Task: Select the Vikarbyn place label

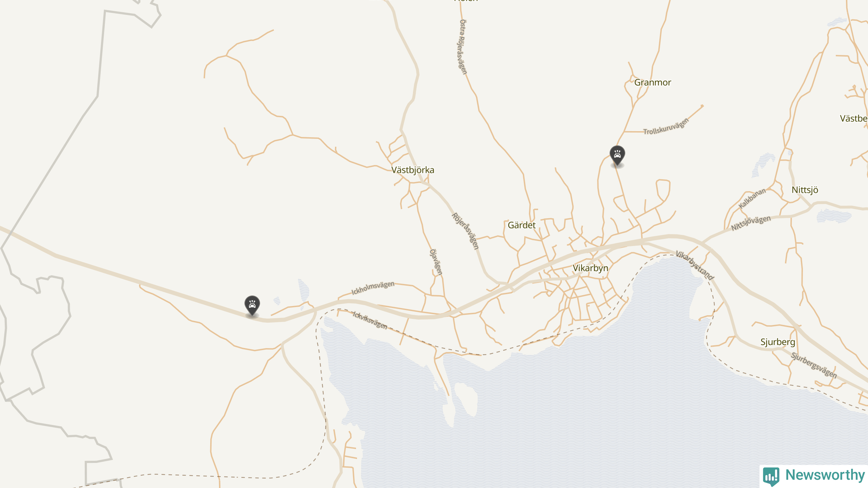Action: click(590, 268)
